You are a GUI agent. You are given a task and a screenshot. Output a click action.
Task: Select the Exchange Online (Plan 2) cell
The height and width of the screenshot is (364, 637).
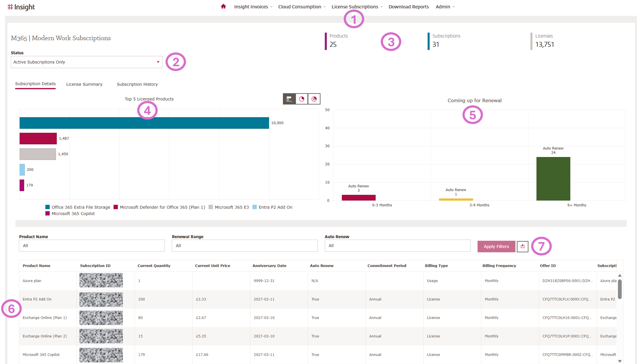tap(48, 336)
